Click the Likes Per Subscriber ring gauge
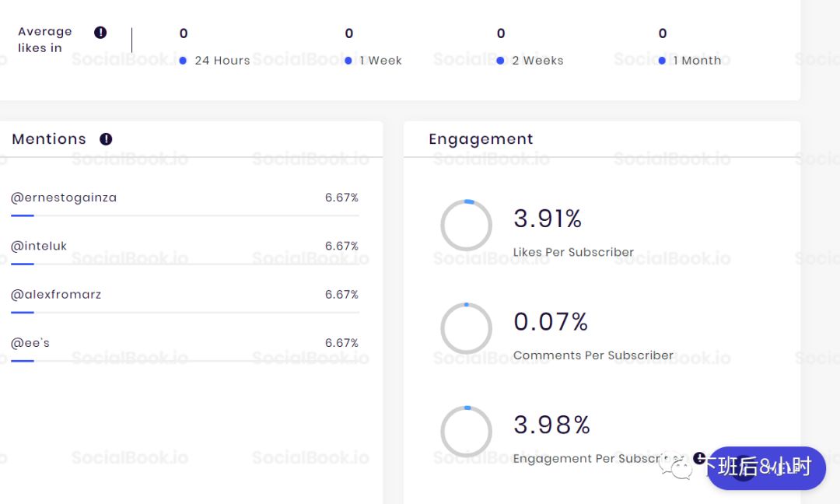The image size is (840, 504). 466,226
